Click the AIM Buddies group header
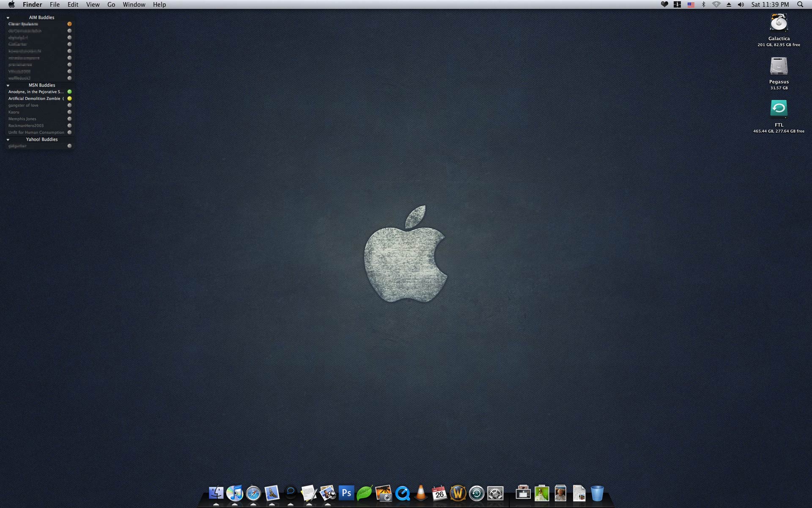The height and width of the screenshot is (508, 812). tap(41, 17)
